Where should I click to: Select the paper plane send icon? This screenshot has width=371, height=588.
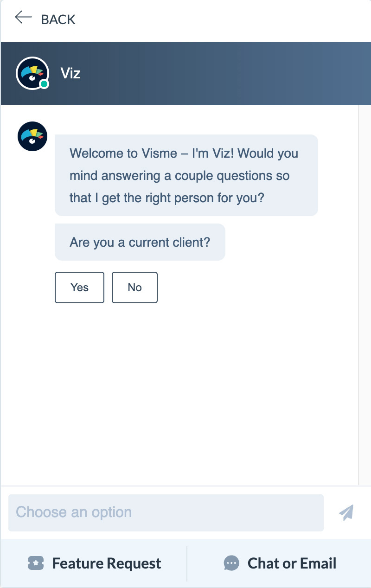346,512
